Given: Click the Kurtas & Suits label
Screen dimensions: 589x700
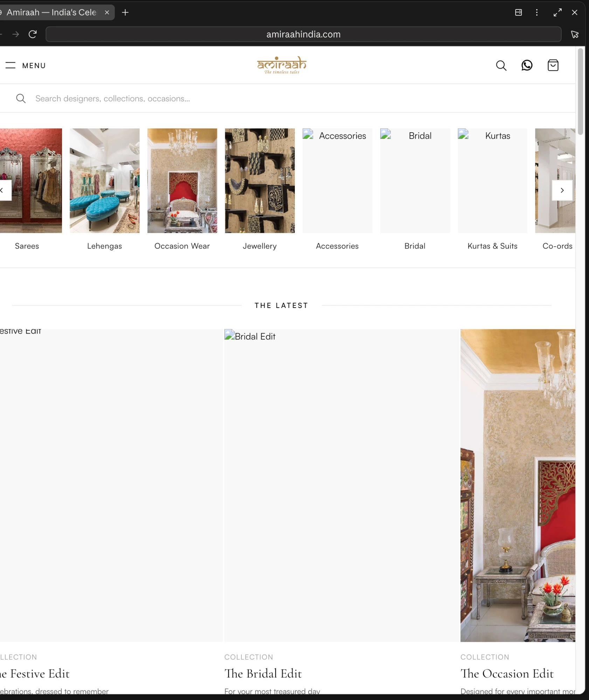Looking at the screenshot, I should (x=492, y=246).
